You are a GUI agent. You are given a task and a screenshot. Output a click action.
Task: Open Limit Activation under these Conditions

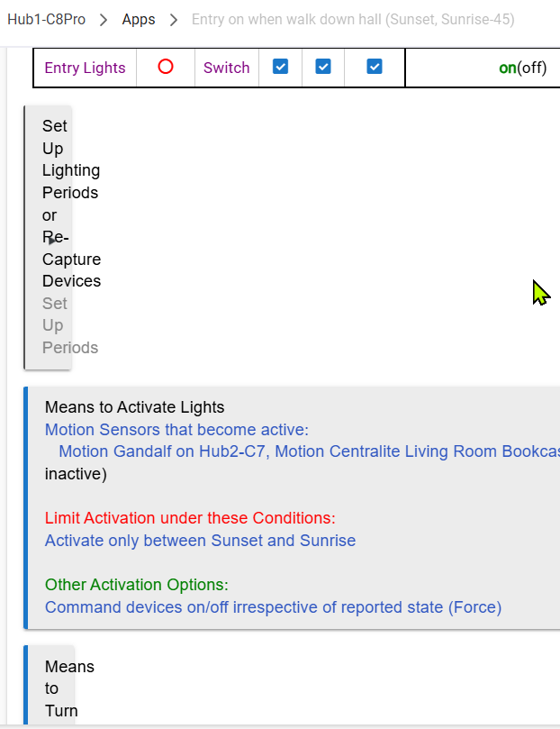pyautogui.click(x=190, y=518)
